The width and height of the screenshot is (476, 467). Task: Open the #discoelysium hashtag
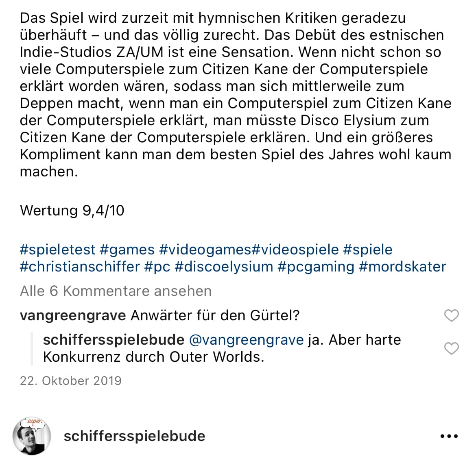point(224,267)
